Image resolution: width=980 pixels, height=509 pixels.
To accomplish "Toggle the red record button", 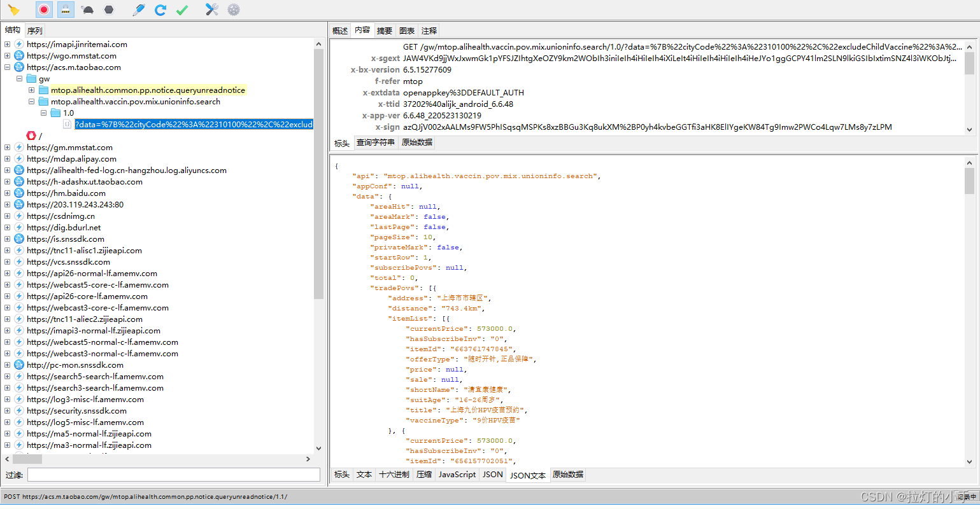I will (44, 10).
